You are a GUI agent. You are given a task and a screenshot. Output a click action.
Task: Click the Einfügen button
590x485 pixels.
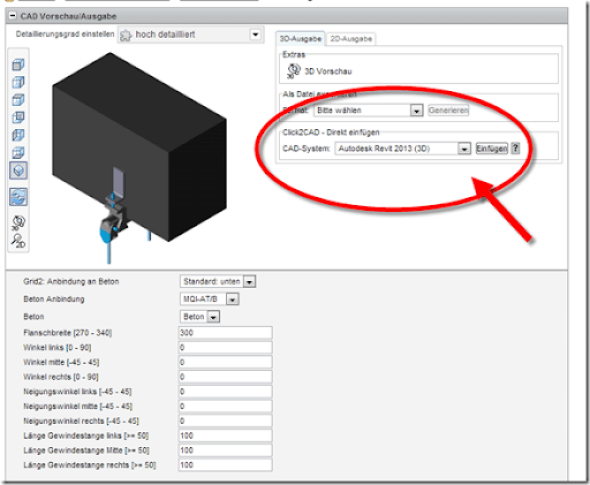(491, 149)
